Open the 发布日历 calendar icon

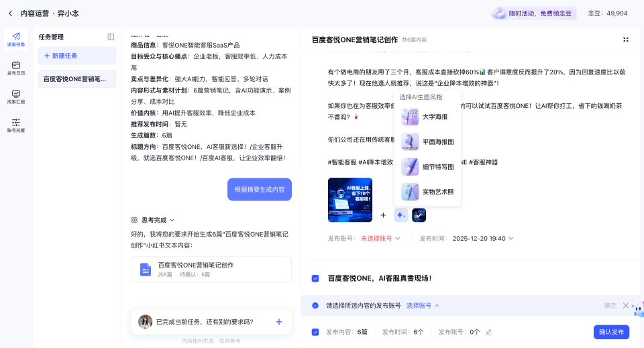[x=16, y=68]
